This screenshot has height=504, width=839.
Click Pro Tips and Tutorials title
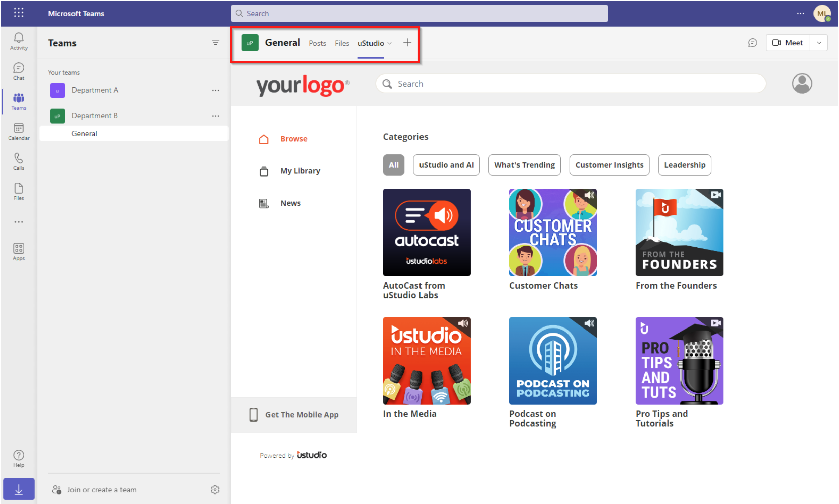tap(661, 419)
